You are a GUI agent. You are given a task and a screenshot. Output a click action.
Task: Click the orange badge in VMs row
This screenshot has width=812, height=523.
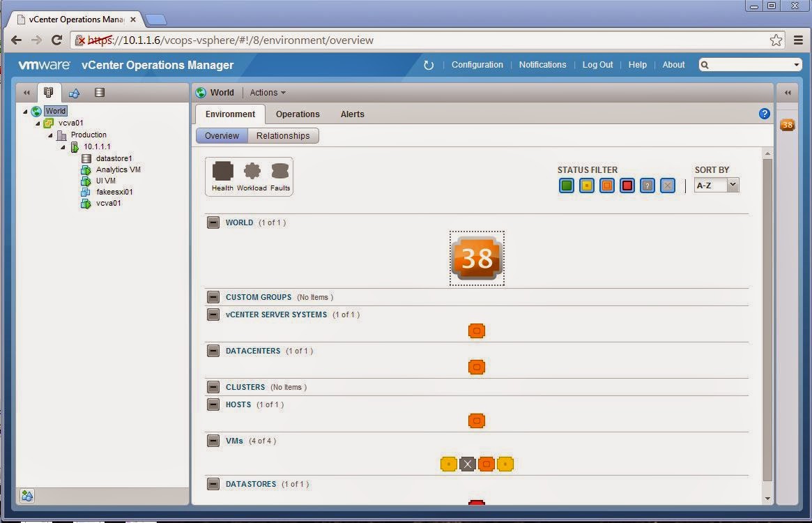[487, 464]
